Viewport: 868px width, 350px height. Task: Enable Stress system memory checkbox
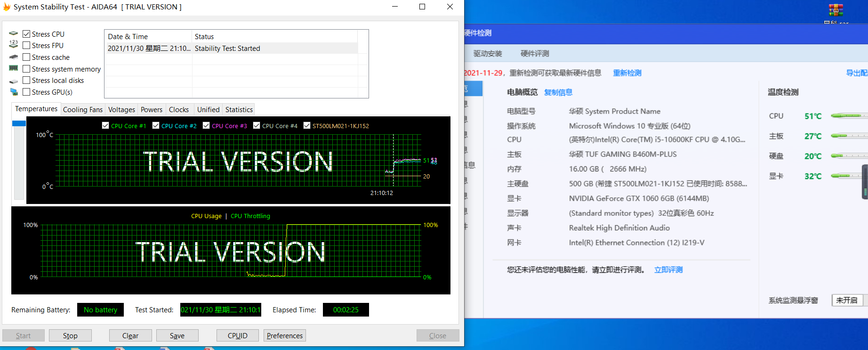click(26, 69)
